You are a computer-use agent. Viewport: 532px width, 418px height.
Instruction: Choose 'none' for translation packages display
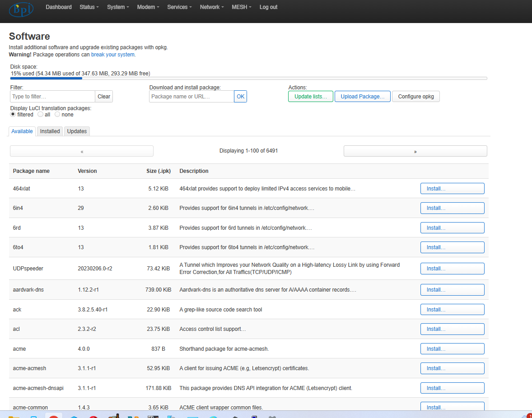click(57, 115)
